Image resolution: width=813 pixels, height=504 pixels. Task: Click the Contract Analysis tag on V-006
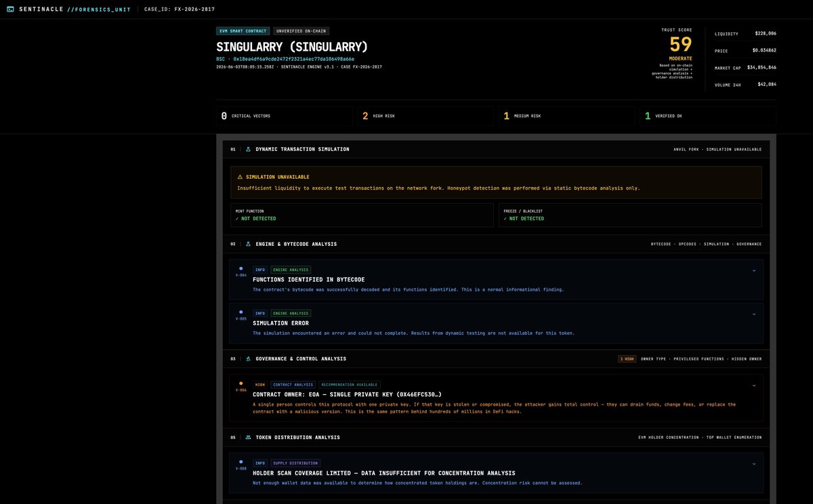click(293, 385)
